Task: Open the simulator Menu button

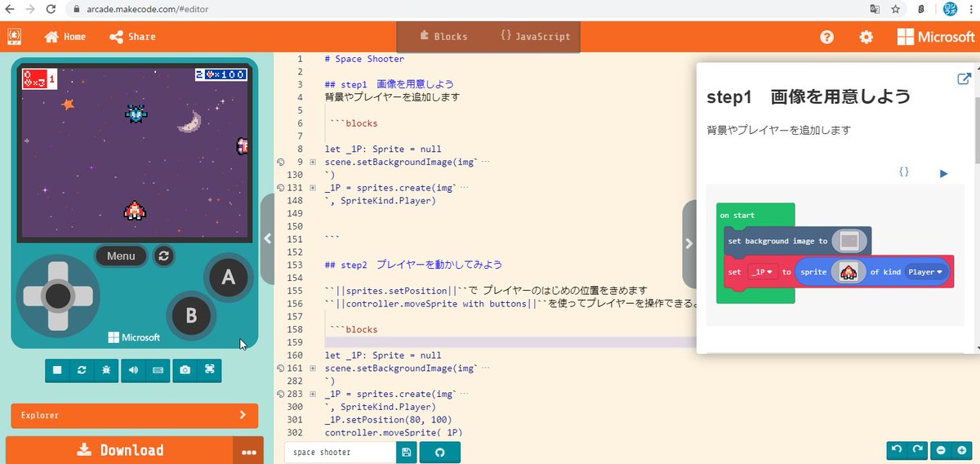Action: tap(121, 256)
